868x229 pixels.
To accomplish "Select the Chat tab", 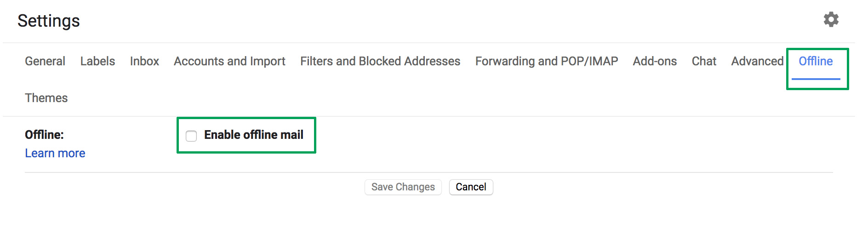I will click(x=704, y=61).
